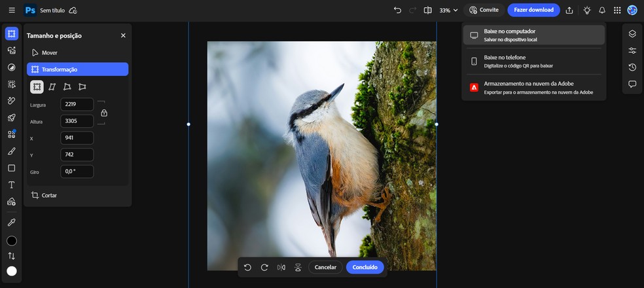Swap foreground and background colors
The height and width of the screenshot is (288, 644).
pos(11,256)
